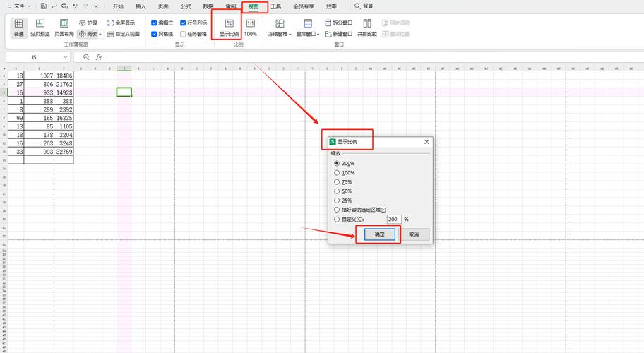Image resolution: width=644 pixels, height=353 pixels.
Task: Click the undo arrow icon
Action: click(75, 6)
